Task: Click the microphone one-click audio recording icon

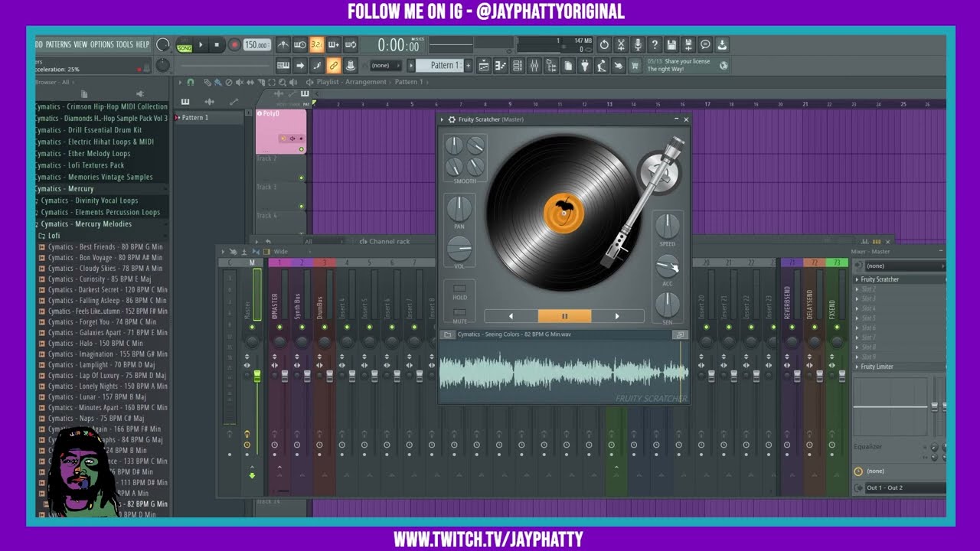Action: point(638,45)
